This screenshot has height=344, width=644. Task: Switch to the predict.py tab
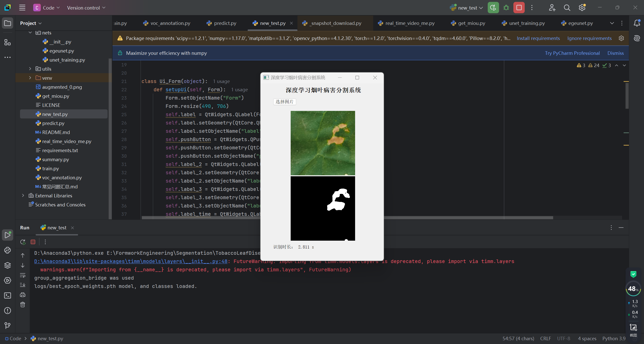click(x=225, y=23)
